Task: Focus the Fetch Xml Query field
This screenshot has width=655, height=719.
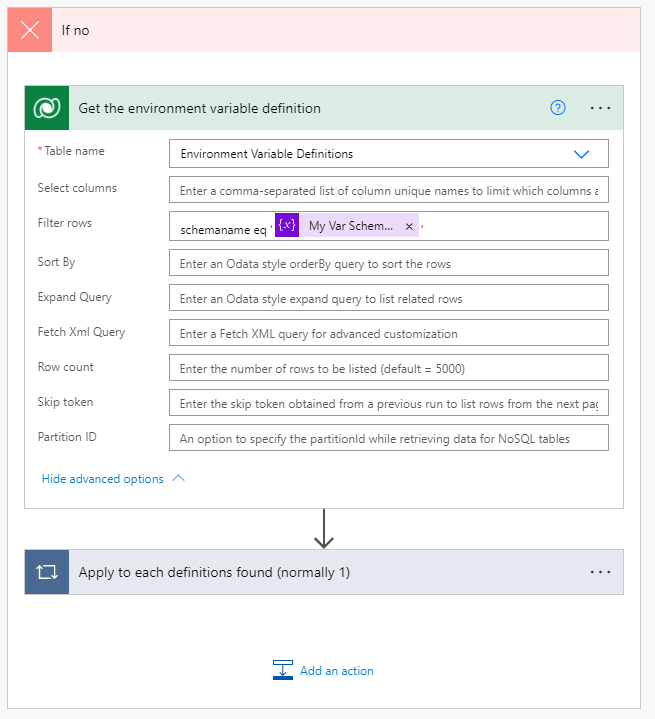Action: point(389,332)
